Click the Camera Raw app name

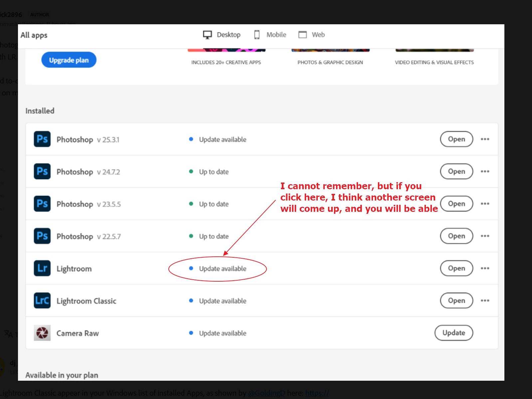tap(78, 333)
